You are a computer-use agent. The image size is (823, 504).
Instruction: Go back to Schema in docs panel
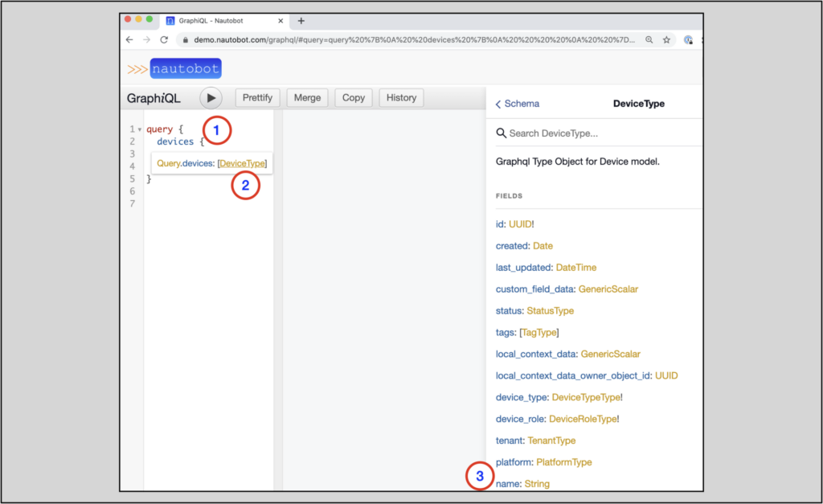pyautogui.click(x=518, y=104)
